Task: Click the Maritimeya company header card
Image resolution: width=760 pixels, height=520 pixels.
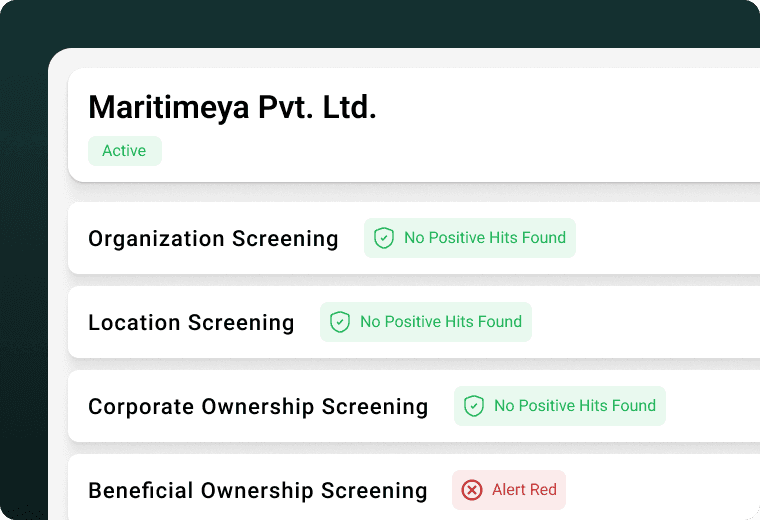Action: click(x=414, y=125)
